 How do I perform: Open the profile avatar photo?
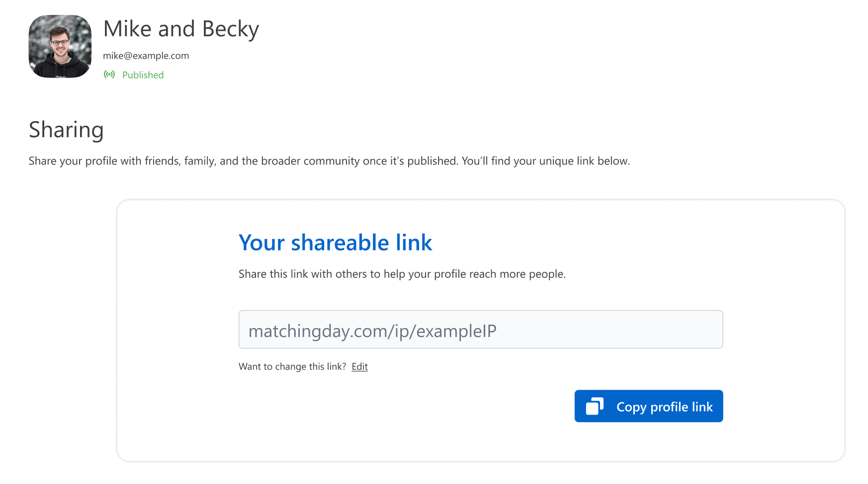click(60, 46)
